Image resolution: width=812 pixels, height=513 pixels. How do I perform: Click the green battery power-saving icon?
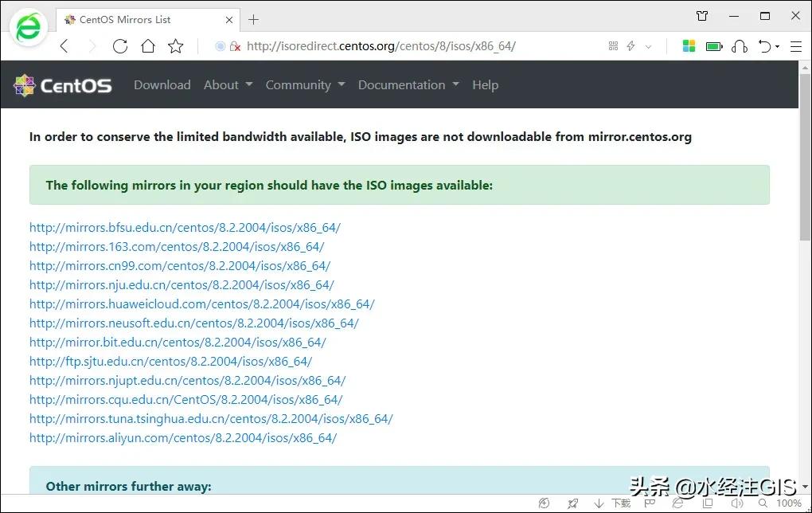[713, 45]
